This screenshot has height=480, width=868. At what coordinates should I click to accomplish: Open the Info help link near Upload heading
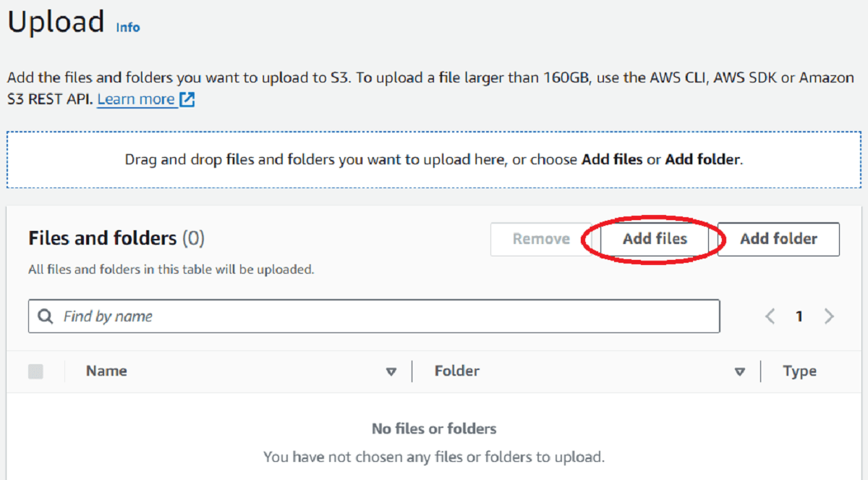127,28
